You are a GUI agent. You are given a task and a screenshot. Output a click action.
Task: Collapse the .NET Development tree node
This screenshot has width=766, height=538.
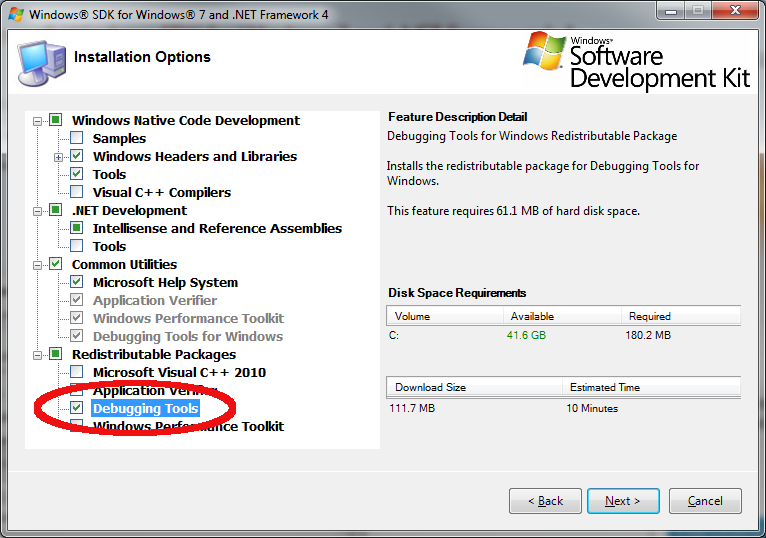(38, 211)
